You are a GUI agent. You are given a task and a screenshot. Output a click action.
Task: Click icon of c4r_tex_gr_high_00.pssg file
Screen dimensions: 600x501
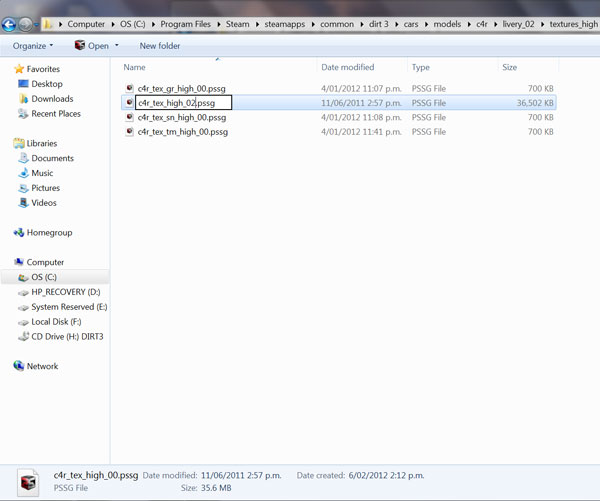(x=129, y=88)
